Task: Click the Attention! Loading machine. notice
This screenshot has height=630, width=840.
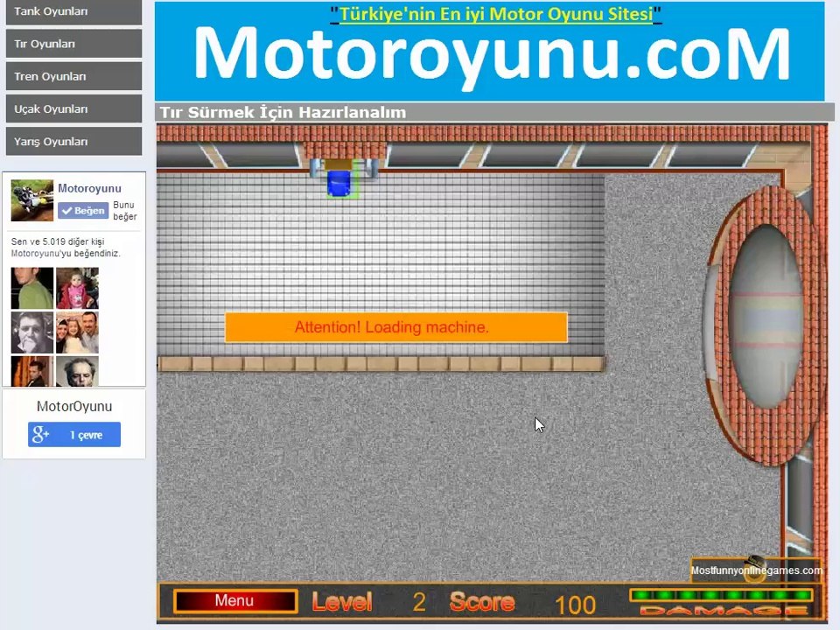Action: click(395, 327)
